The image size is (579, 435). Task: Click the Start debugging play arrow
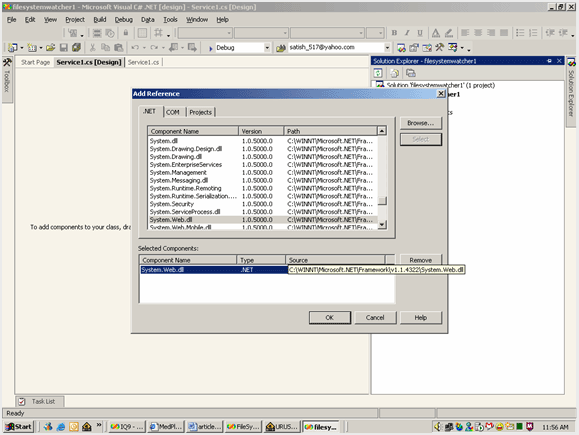(210, 48)
